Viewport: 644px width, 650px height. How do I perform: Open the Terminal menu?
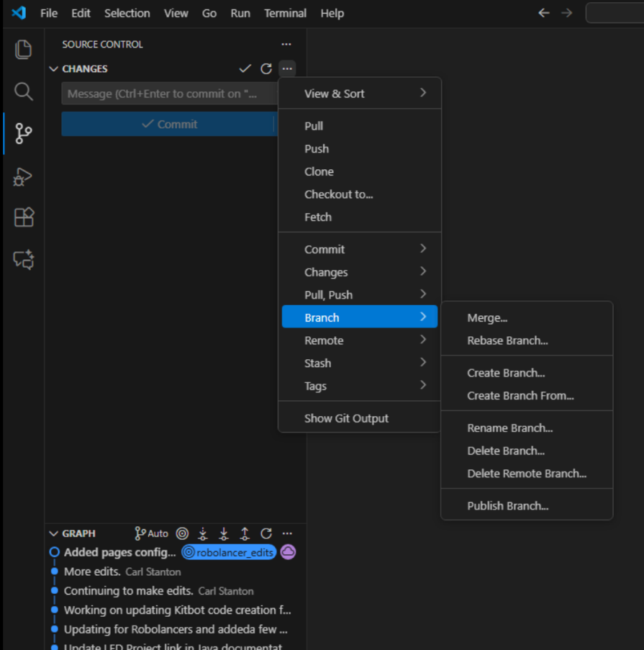[285, 13]
